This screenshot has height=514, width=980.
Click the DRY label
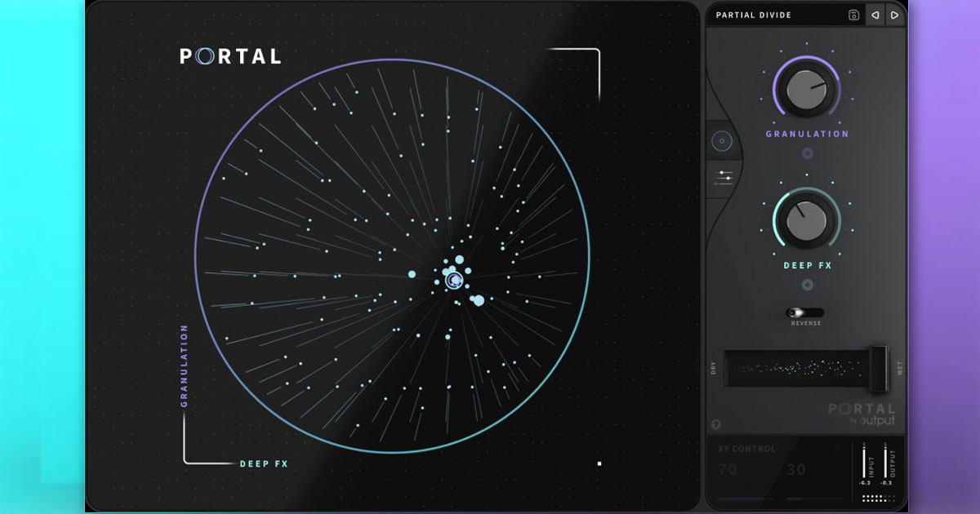pos(713,369)
